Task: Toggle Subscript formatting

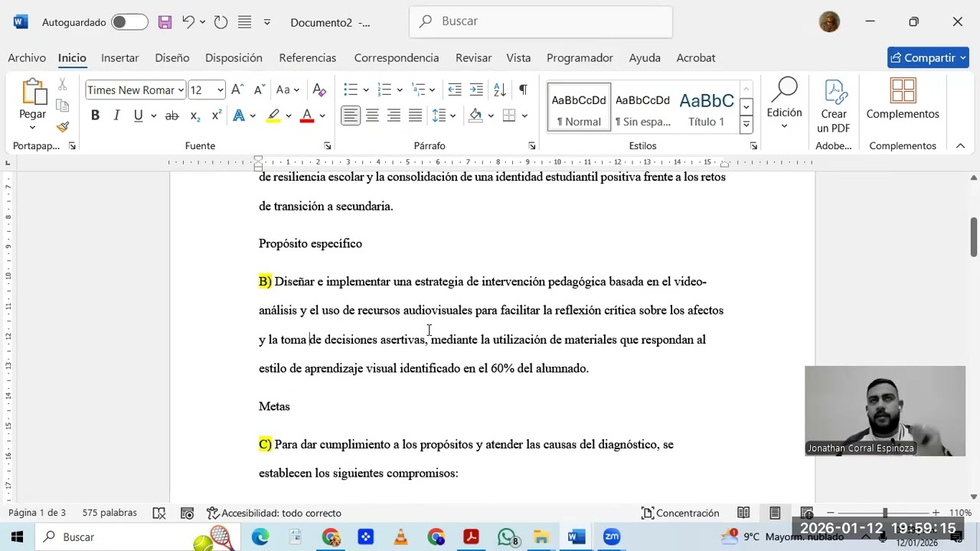Action: point(194,116)
